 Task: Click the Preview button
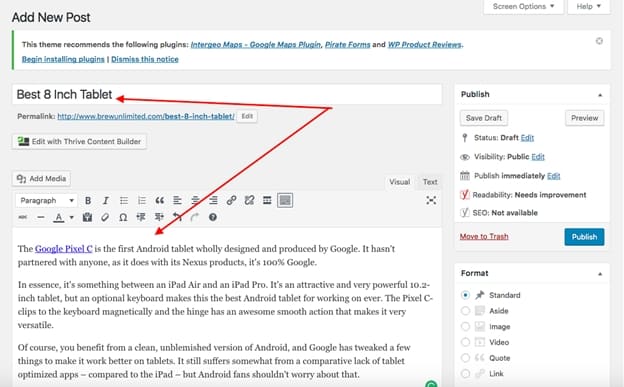tap(584, 118)
